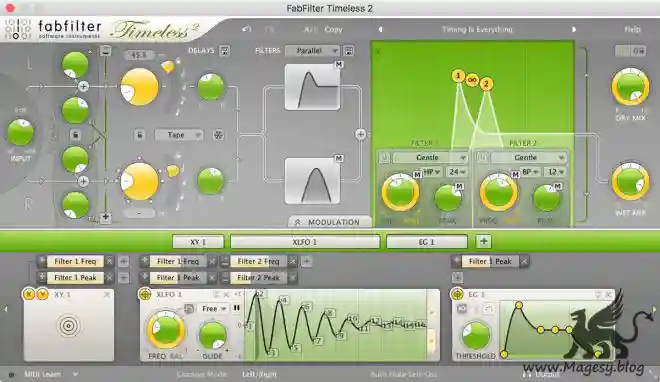Open the Tape delay mode dropdown
Screen dimensions: 660x382
pos(179,135)
